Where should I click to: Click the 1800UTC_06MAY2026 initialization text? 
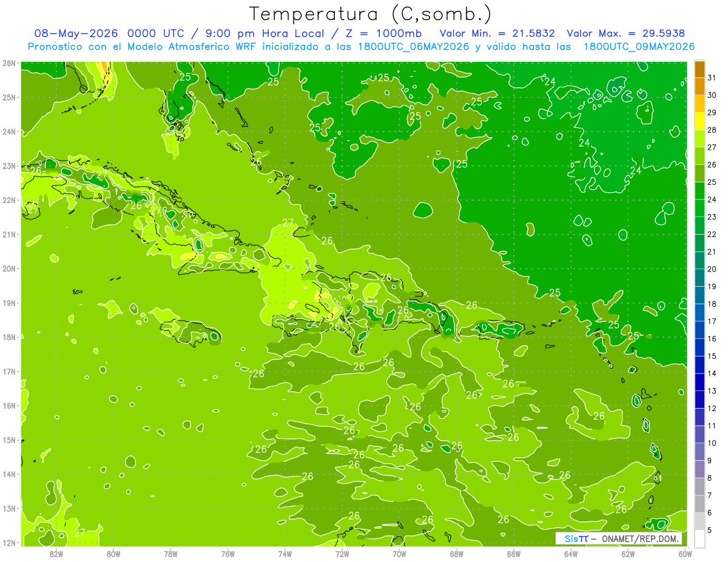[414, 47]
